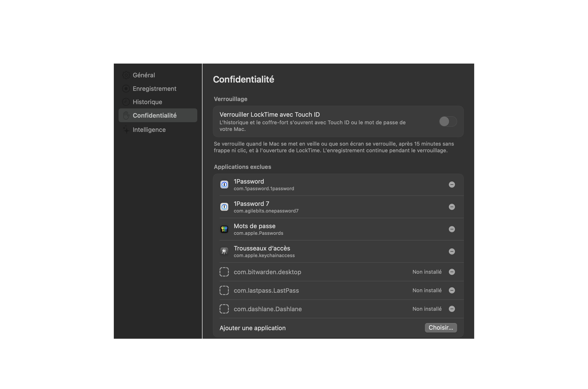The height and width of the screenshot is (389, 588).
Task: Click placeholder icon for com.dashlane.Dashlane
Action: click(x=224, y=309)
